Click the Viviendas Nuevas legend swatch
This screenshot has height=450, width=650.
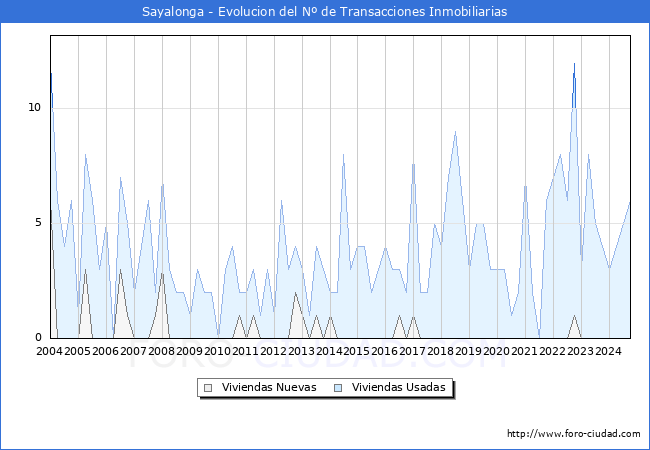(208, 388)
